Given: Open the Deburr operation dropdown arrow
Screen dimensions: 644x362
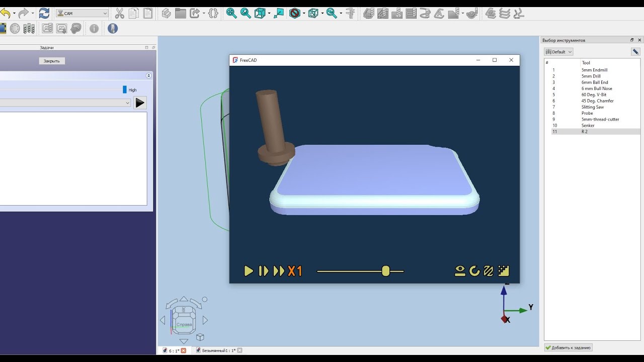Looking at the screenshot, I should tap(462, 14).
